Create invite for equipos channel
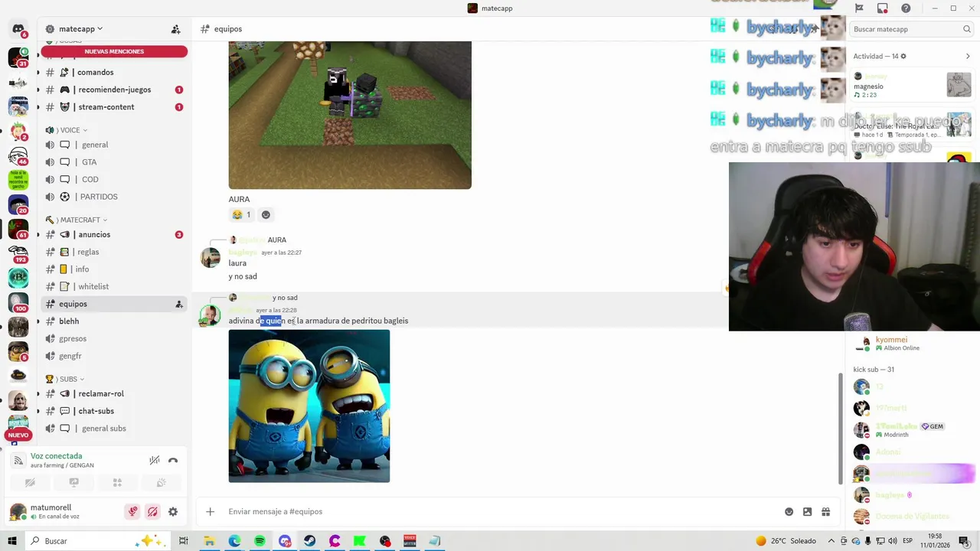Screen dimensions: 980x551 (x=178, y=305)
